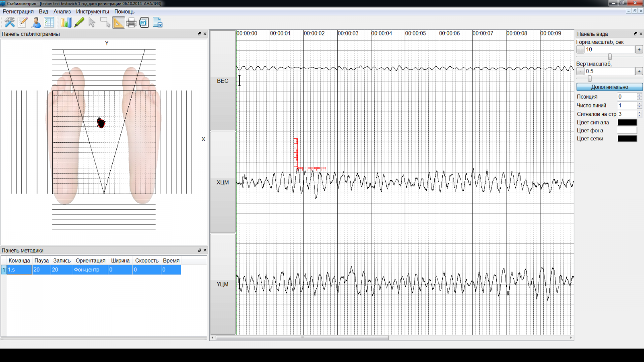644x362 pixels.
Task: Click the Цвет сигнала color swatch
Action: point(627,123)
